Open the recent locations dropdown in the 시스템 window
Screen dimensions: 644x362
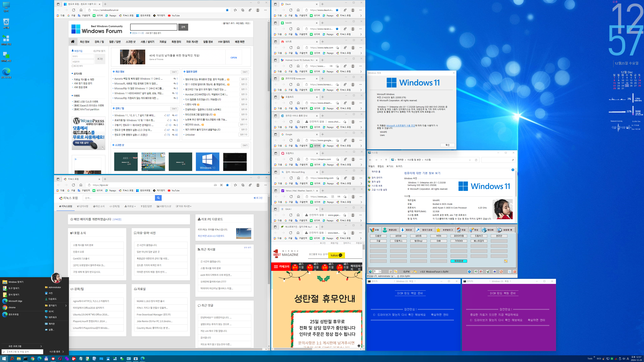[x=381, y=160]
